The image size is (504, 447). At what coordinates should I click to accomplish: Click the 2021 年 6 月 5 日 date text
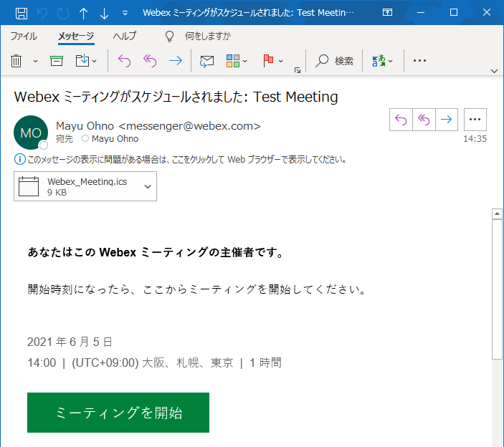(x=70, y=342)
